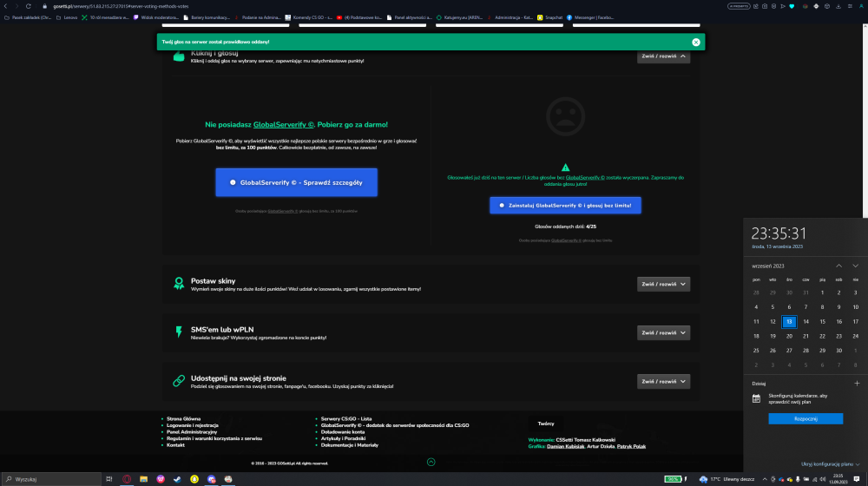
Task: Click the 'wrzesień 2023' calendar header
Action: (768, 266)
